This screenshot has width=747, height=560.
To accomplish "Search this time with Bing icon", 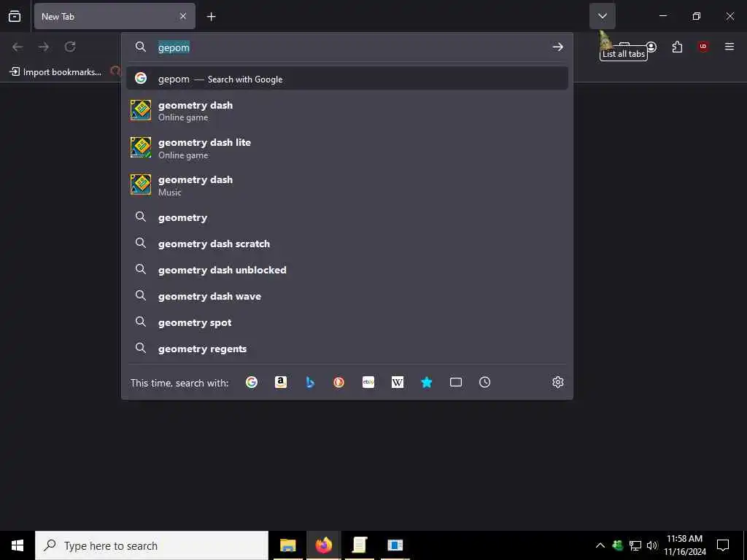I will pos(310,382).
